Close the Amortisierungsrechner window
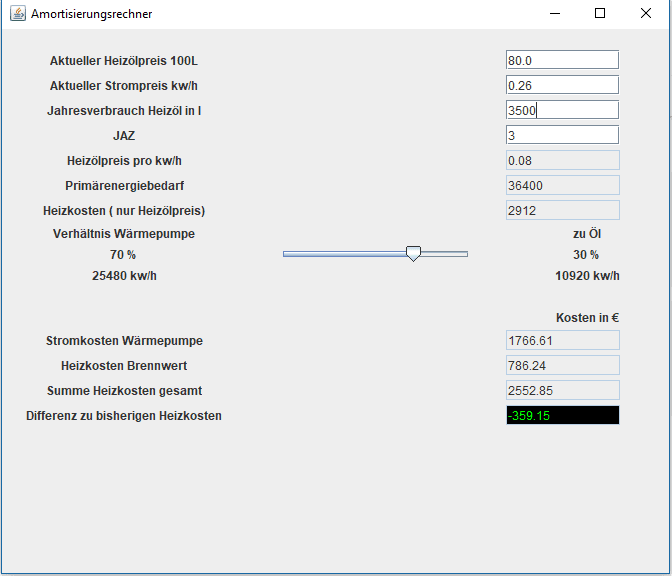Viewport: 672px width, 576px height. 646,14
